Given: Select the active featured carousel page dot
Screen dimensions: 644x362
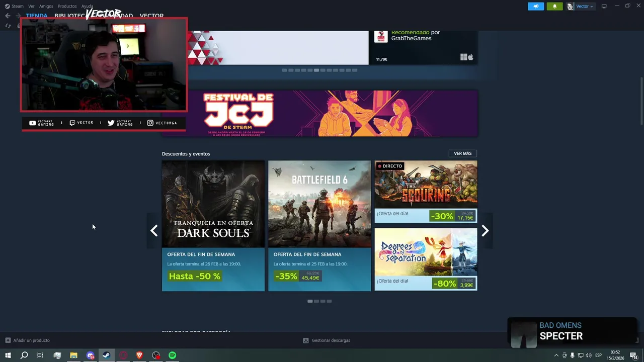Looking at the screenshot, I should point(316,70).
